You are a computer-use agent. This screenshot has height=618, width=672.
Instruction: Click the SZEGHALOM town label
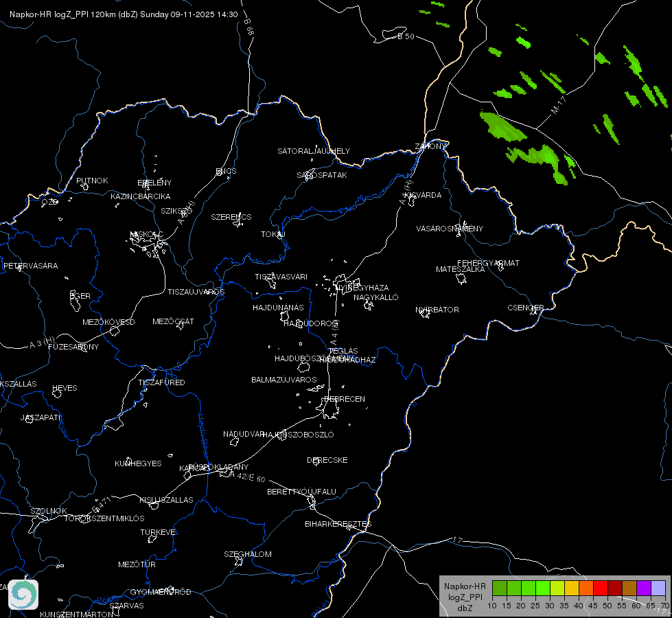coord(248,554)
